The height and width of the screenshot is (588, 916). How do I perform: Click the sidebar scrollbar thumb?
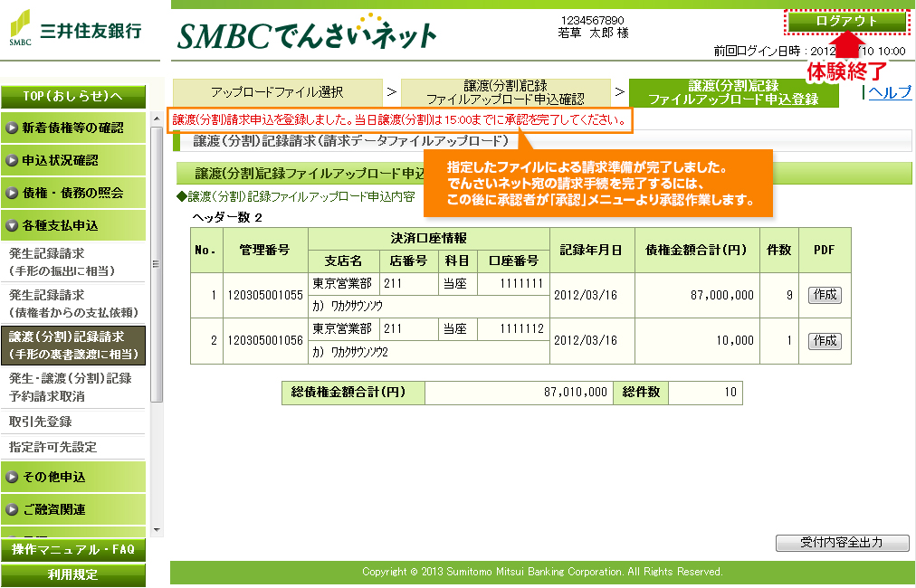(x=157, y=264)
